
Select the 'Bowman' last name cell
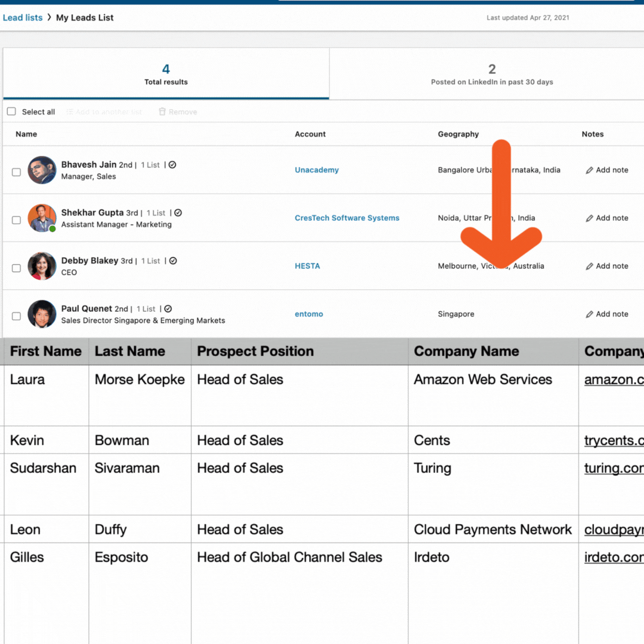coord(140,440)
